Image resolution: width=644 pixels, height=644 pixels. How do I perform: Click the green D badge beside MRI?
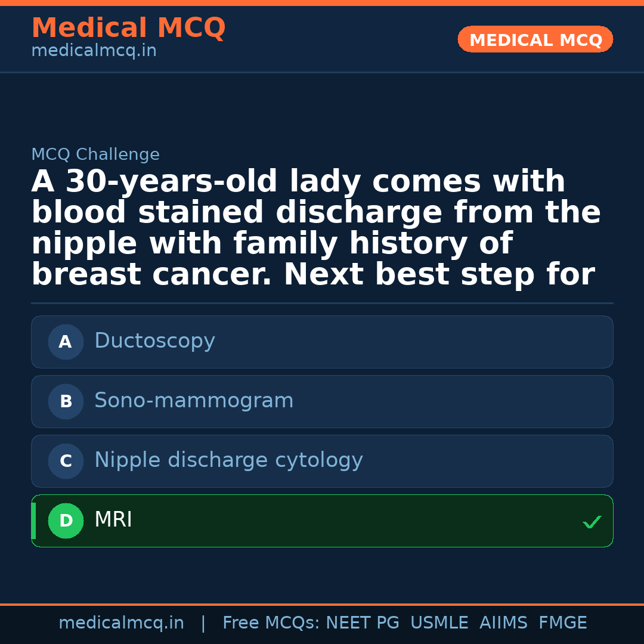click(x=66, y=521)
